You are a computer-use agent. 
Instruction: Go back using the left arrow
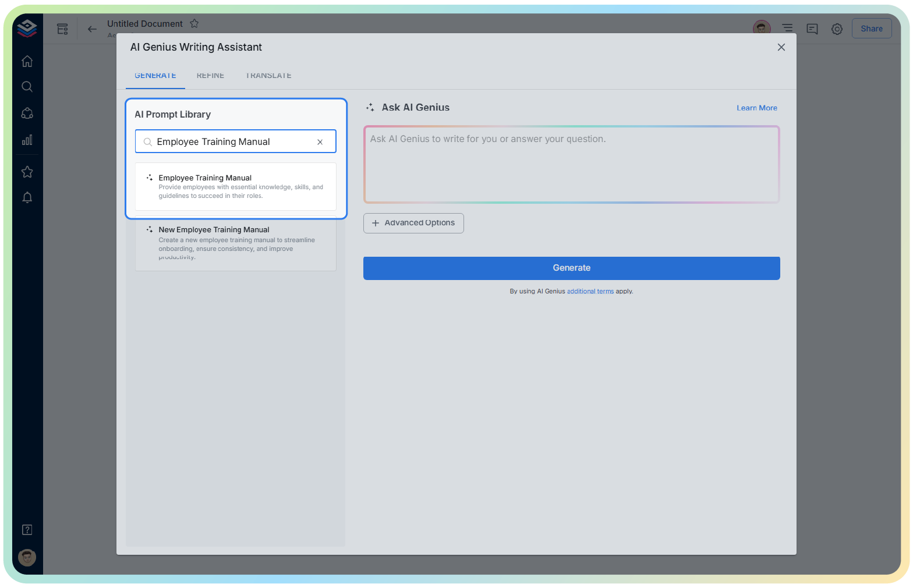click(92, 29)
